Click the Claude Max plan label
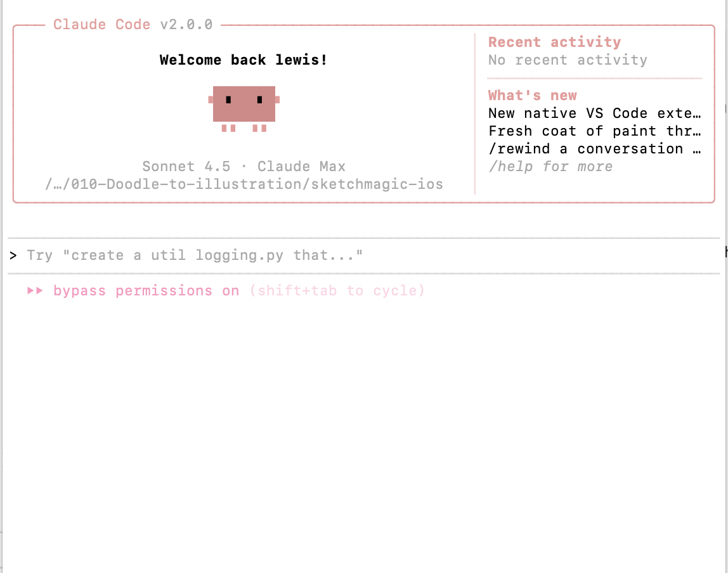 coord(302,166)
